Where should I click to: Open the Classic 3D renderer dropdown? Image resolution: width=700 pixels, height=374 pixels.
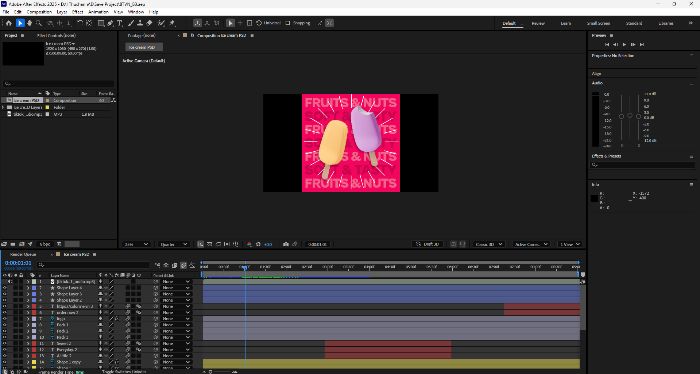pyautogui.click(x=488, y=244)
